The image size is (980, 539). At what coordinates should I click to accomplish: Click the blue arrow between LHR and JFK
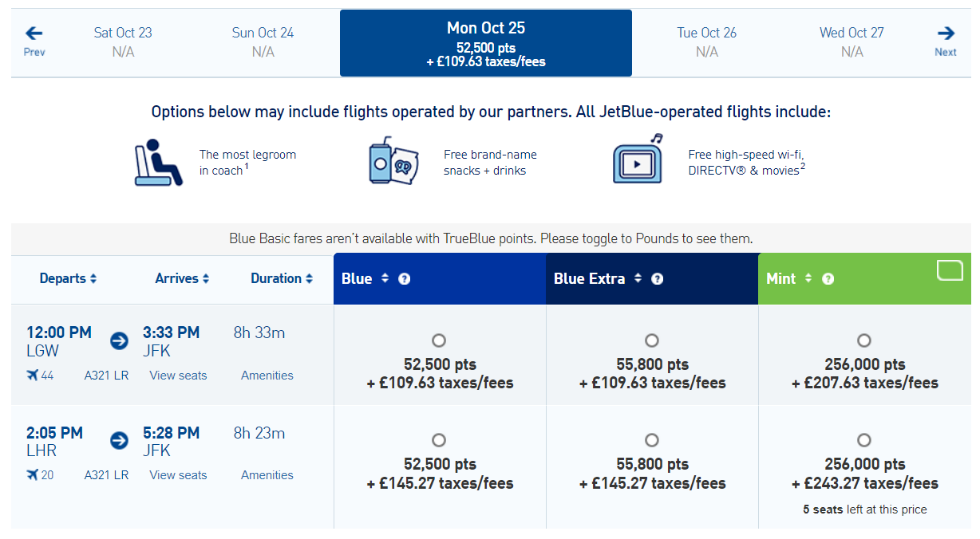coord(118,440)
